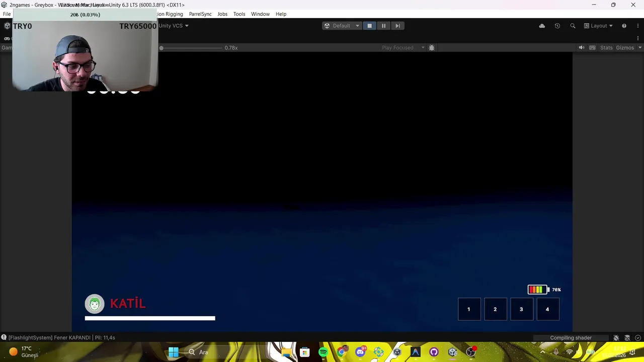Open the Unity help icon
The height and width of the screenshot is (362, 644).
(624, 26)
